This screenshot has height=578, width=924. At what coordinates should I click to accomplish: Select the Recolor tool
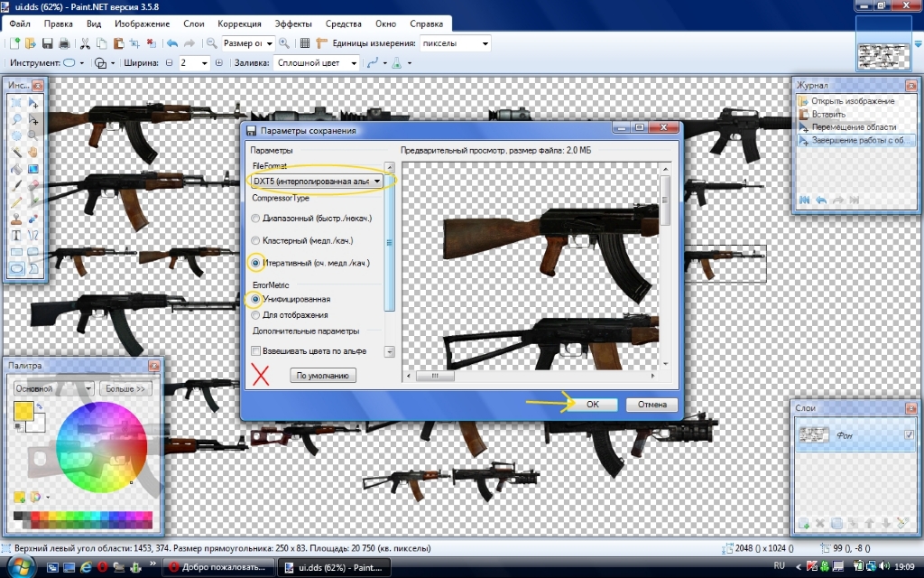[33, 219]
